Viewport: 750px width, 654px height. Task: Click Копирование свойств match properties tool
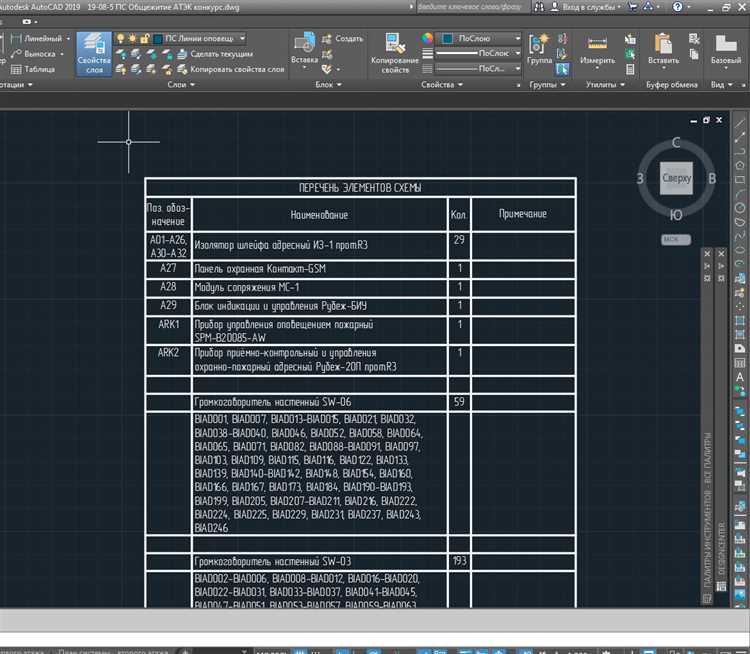click(395, 54)
